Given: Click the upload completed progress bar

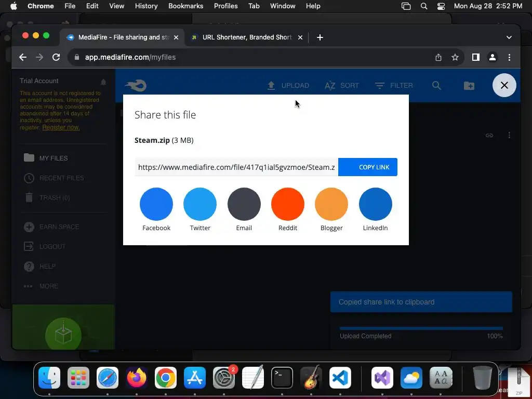Looking at the screenshot, I should tap(421, 328).
